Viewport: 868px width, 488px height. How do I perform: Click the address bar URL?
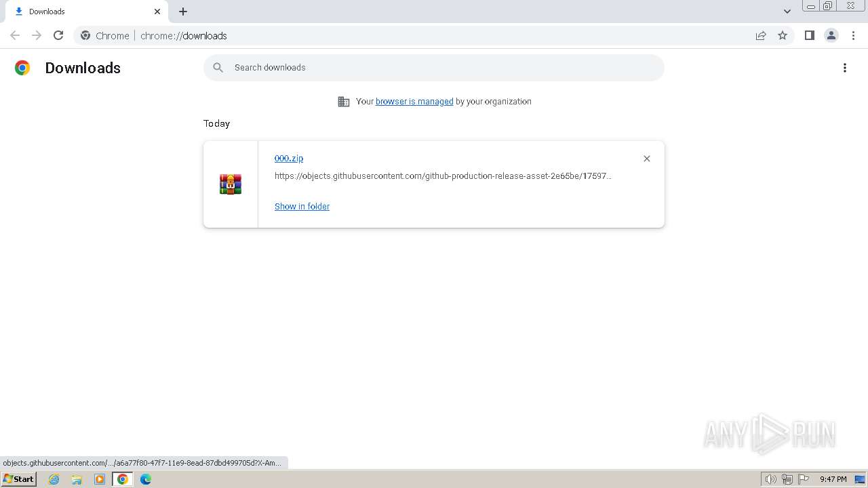point(184,36)
